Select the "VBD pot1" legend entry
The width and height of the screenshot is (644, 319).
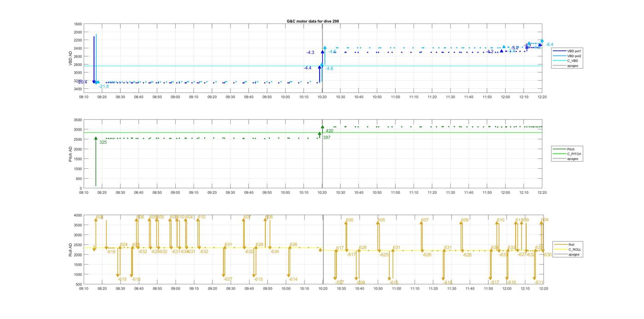point(567,51)
